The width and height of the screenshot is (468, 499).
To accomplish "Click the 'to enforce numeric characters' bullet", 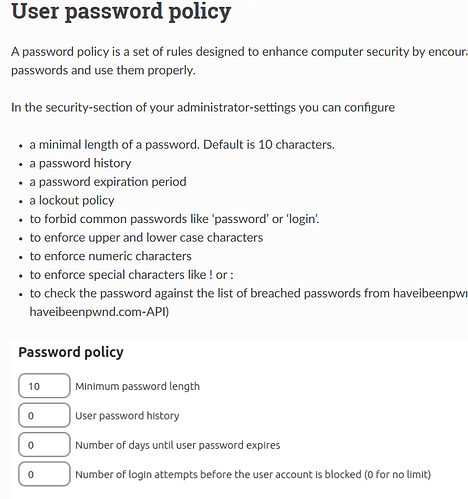I will [111, 256].
